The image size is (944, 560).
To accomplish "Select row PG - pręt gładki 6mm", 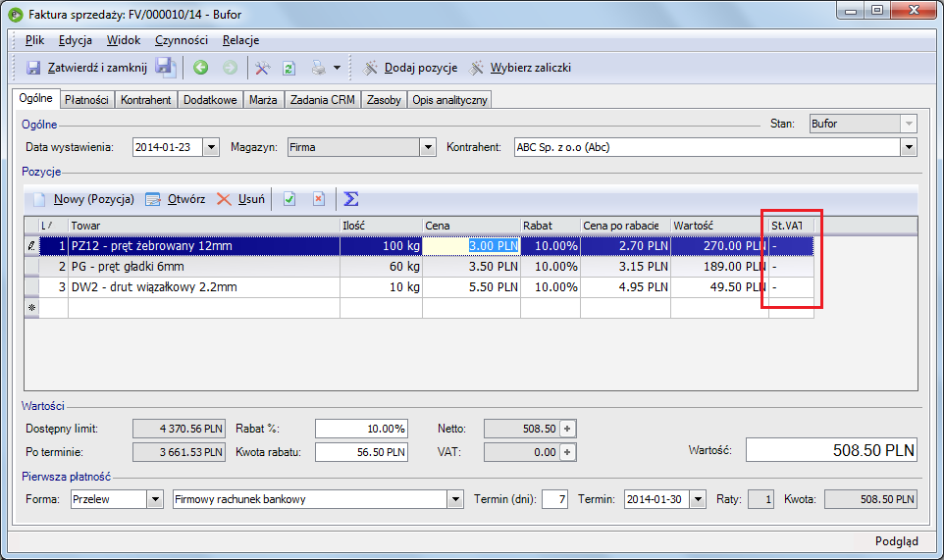I will coord(418,267).
